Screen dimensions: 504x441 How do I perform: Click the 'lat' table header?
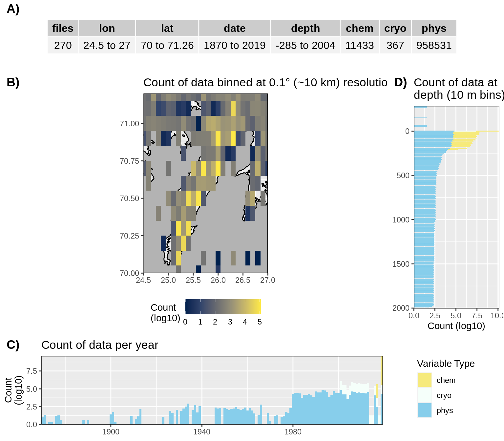click(167, 28)
